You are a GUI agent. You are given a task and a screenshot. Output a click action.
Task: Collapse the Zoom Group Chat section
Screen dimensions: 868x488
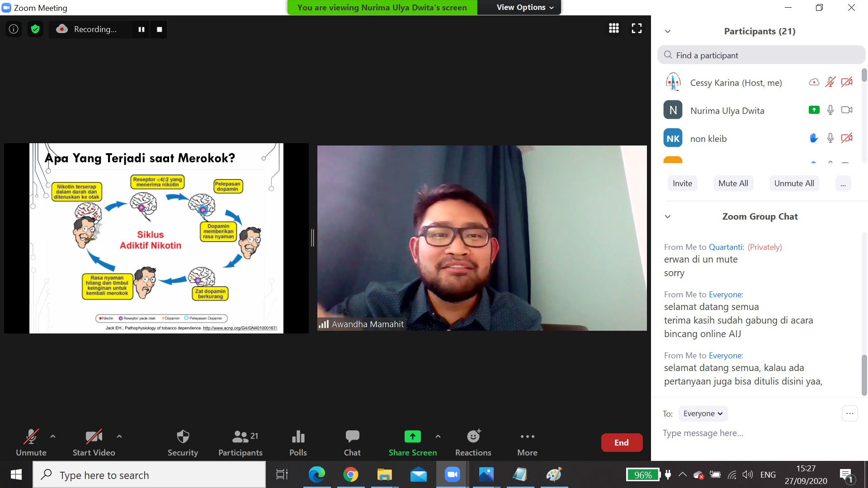coord(668,216)
